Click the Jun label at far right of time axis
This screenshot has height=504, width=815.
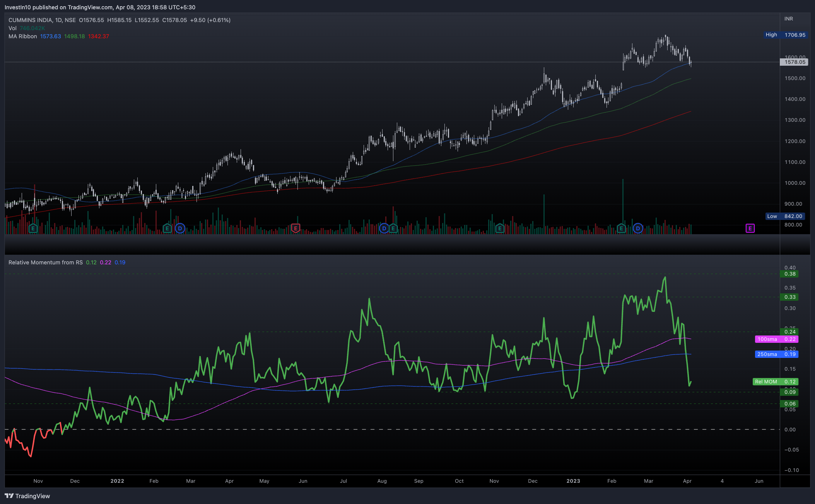coord(759,481)
